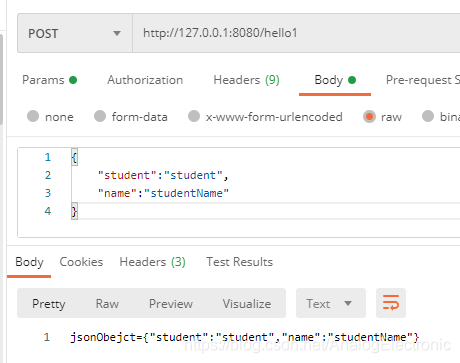Open the response Headers (3) tab
Screen dimensions: 460x363
coord(152,262)
